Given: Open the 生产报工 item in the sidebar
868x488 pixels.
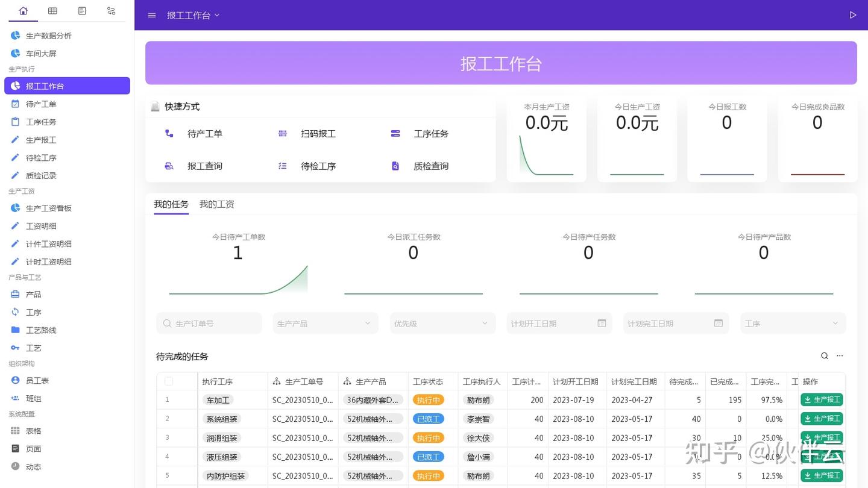Looking at the screenshot, I should 41,139.
